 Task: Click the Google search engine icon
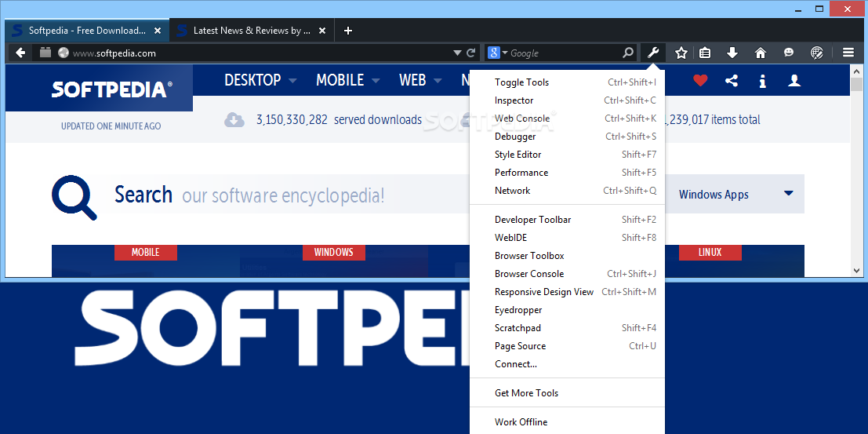[x=493, y=53]
